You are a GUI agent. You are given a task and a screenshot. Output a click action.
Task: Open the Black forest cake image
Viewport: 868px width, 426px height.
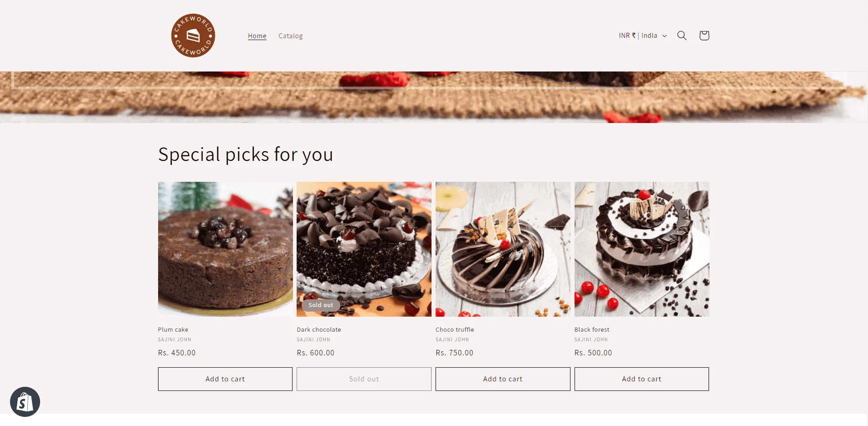[642, 249]
